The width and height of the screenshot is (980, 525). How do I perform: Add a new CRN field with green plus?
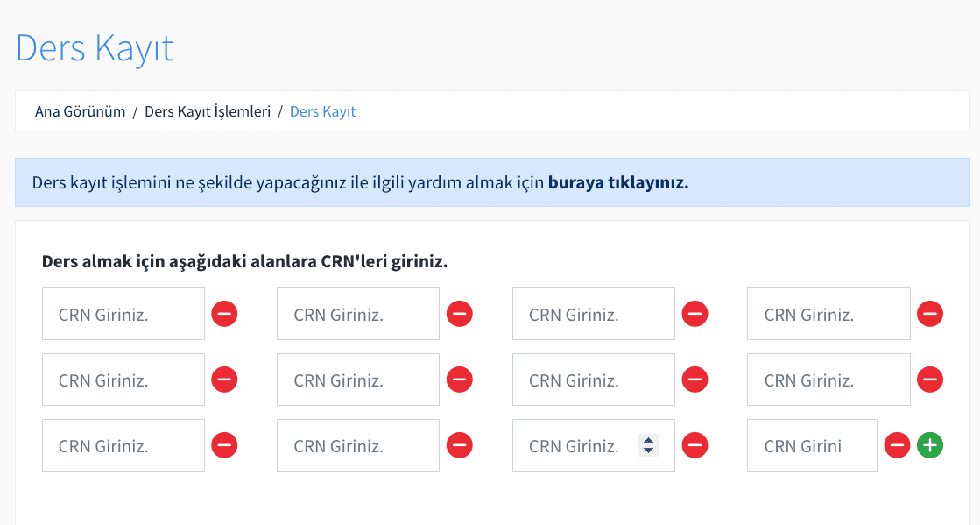coord(930,445)
